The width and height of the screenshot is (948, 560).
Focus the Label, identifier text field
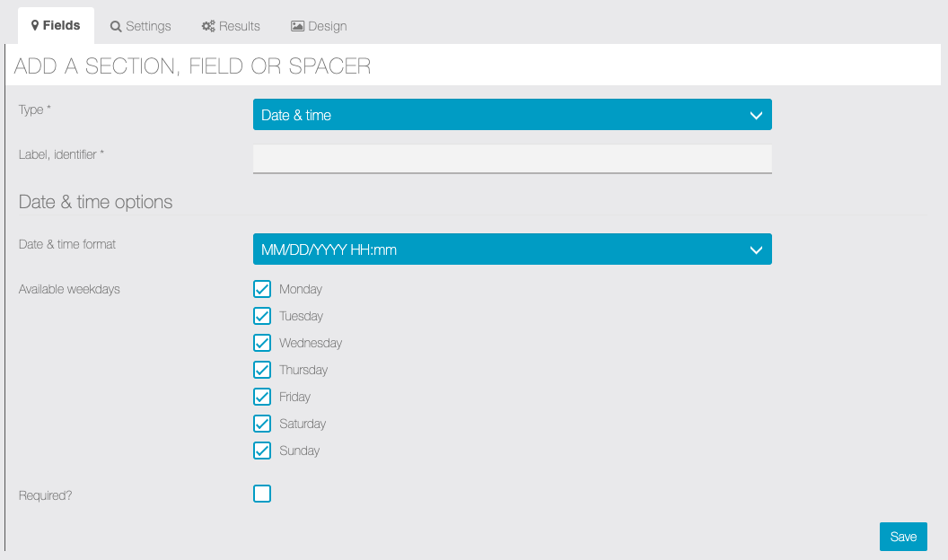click(x=512, y=159)
